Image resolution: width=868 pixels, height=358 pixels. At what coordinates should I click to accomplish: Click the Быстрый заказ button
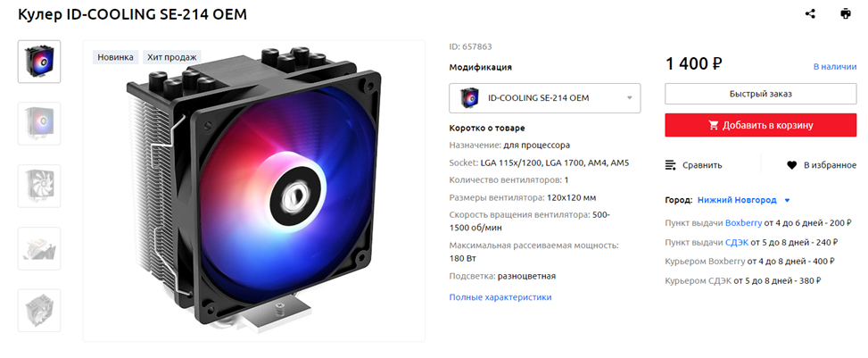[x=761, y=94]
